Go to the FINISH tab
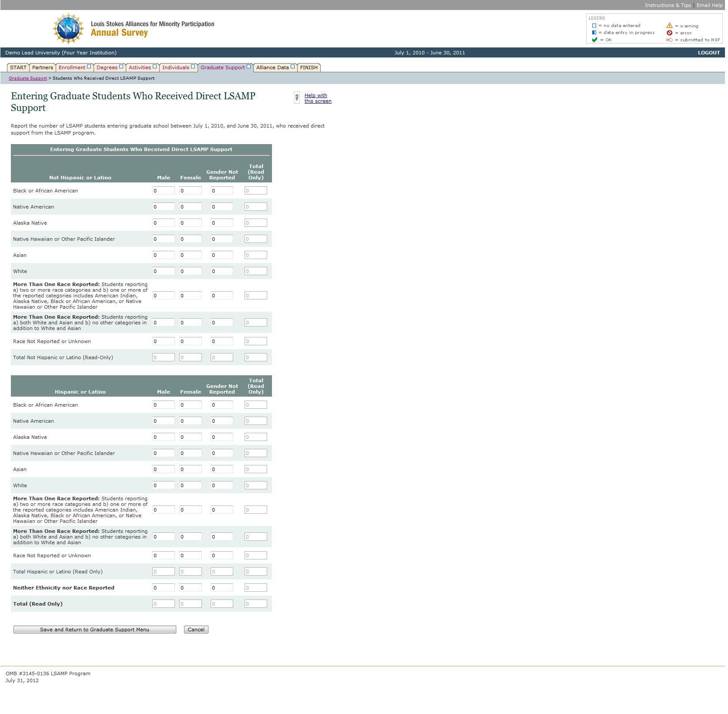 (309, 67)
